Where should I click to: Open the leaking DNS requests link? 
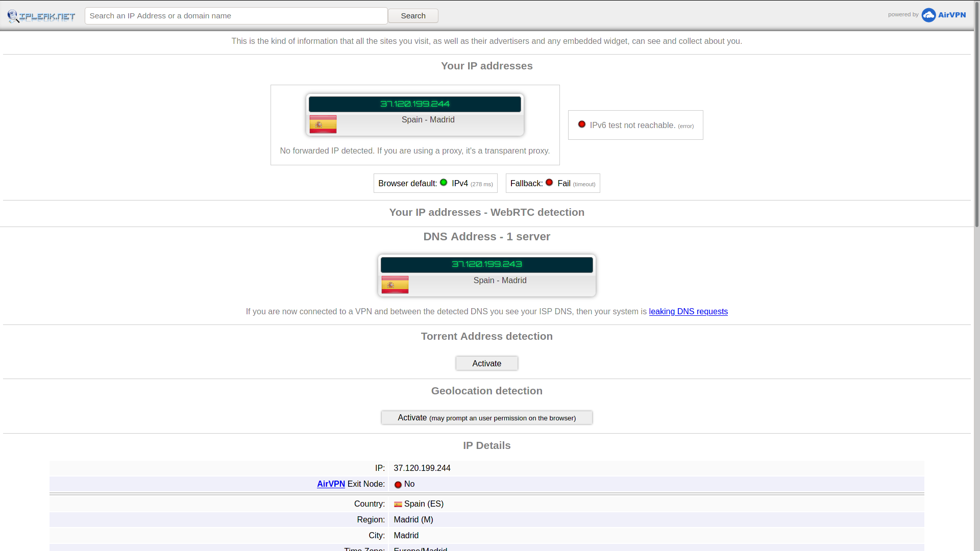(688, 312)
